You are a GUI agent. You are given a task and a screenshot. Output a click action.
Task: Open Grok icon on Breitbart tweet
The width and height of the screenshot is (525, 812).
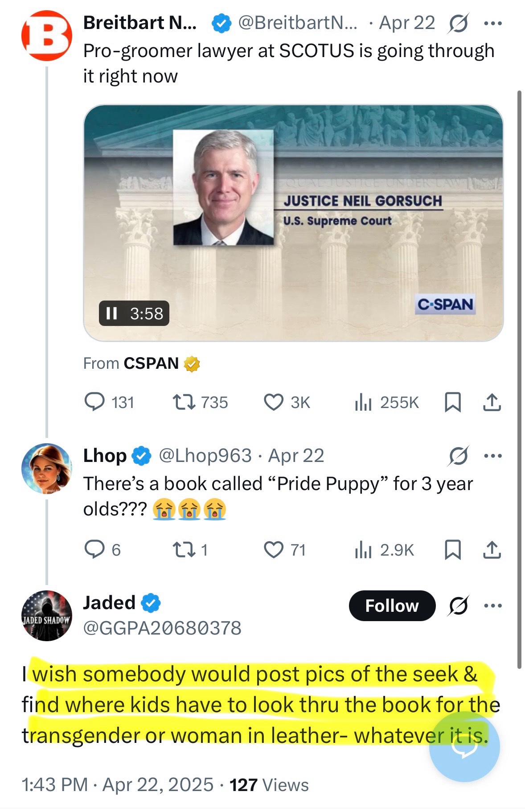(458, 24)
